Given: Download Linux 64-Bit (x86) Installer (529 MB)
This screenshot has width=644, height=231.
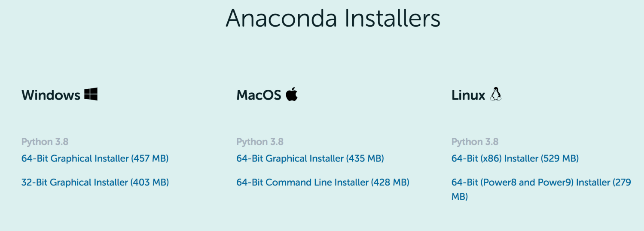Looking at the screenshot, I should click(515, 158).
